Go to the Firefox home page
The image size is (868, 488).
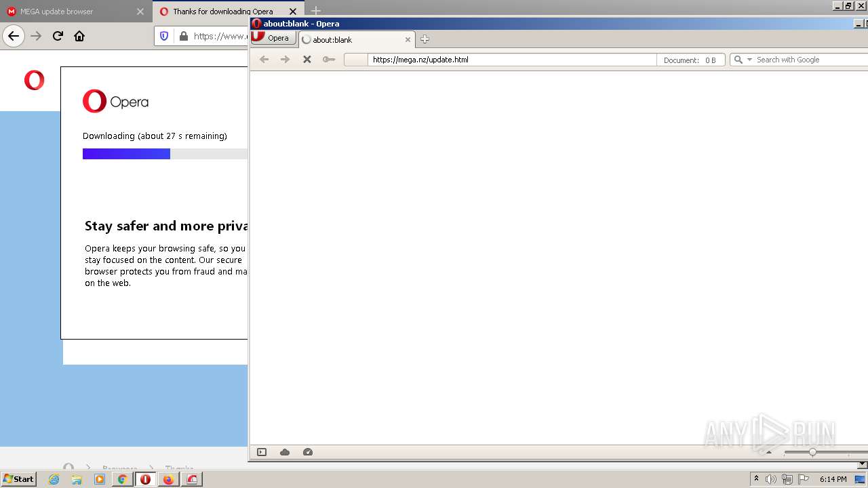tap(79, 36)
